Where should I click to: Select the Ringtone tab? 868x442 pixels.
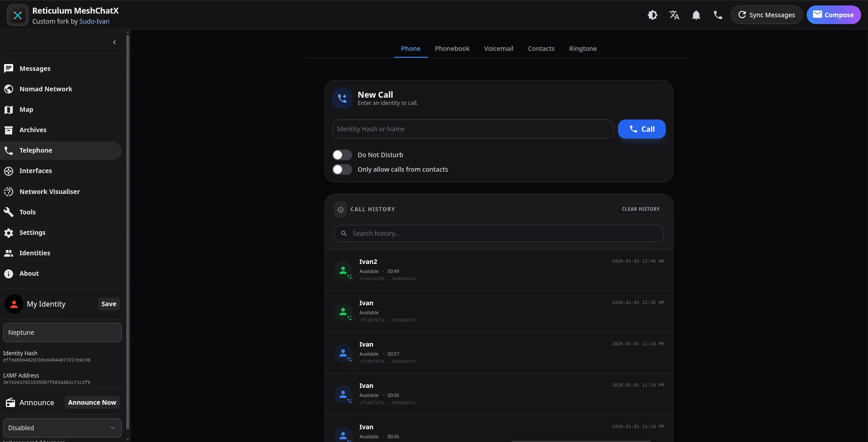pos(583,49)
